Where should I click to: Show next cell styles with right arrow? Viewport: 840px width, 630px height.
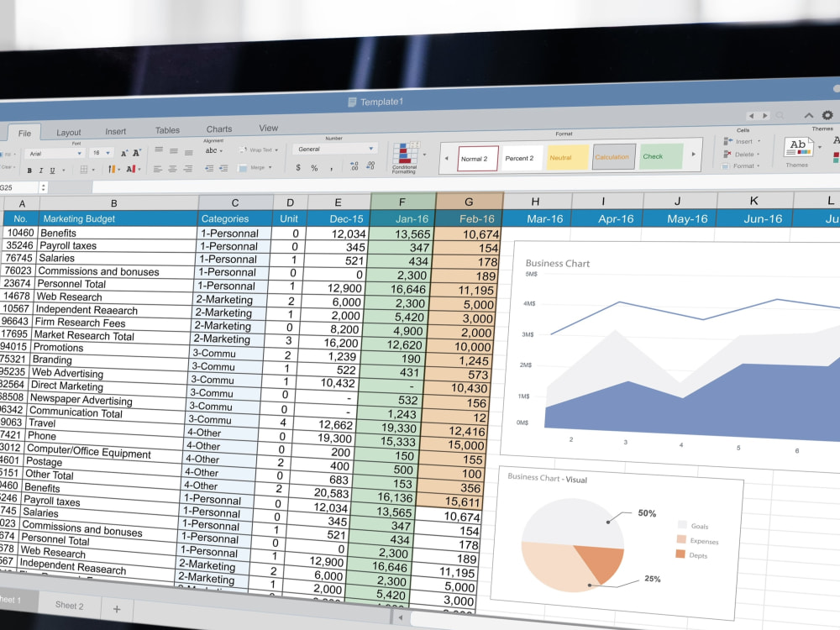click(x=693, y=155)
